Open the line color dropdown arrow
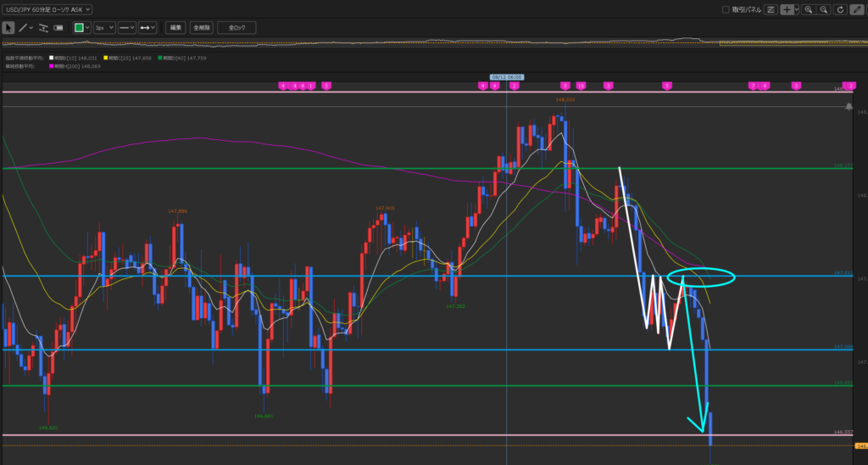The image size is (868, 465). coord(87,28)
